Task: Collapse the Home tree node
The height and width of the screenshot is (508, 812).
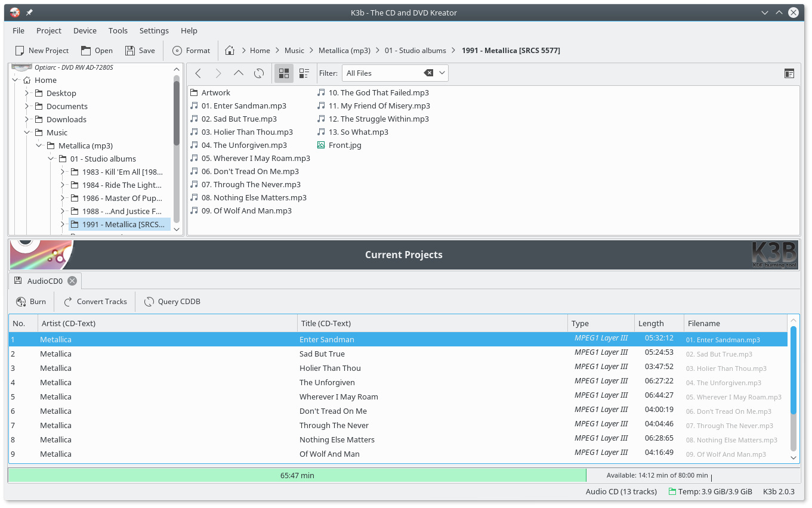Action: (x=15, y=80)
